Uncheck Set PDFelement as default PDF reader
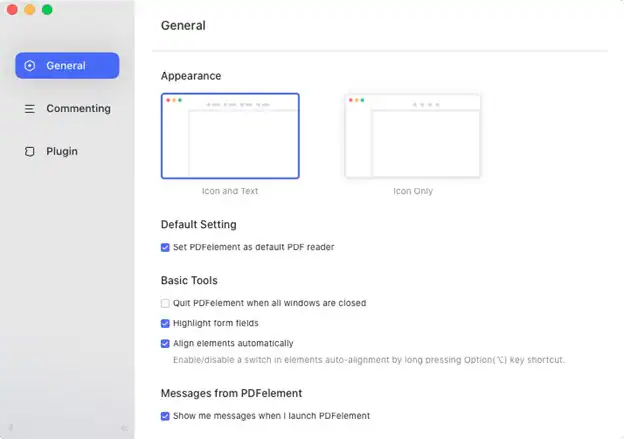The image size is (624, 439). click(166, 247)
